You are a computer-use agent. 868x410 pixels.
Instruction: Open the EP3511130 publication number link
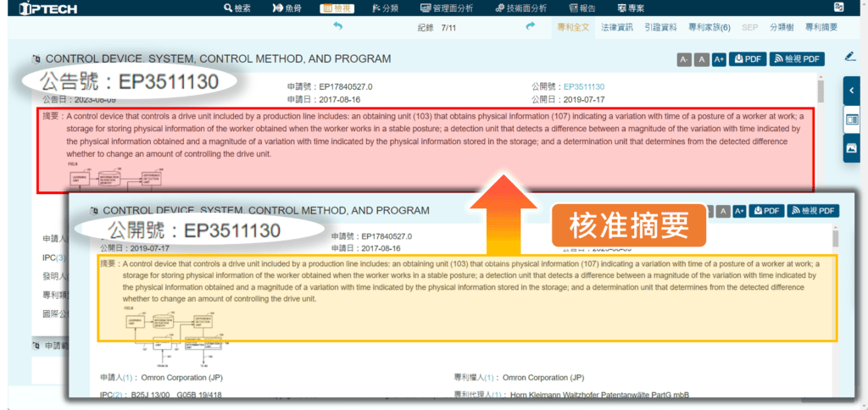(x=584, y=86)
